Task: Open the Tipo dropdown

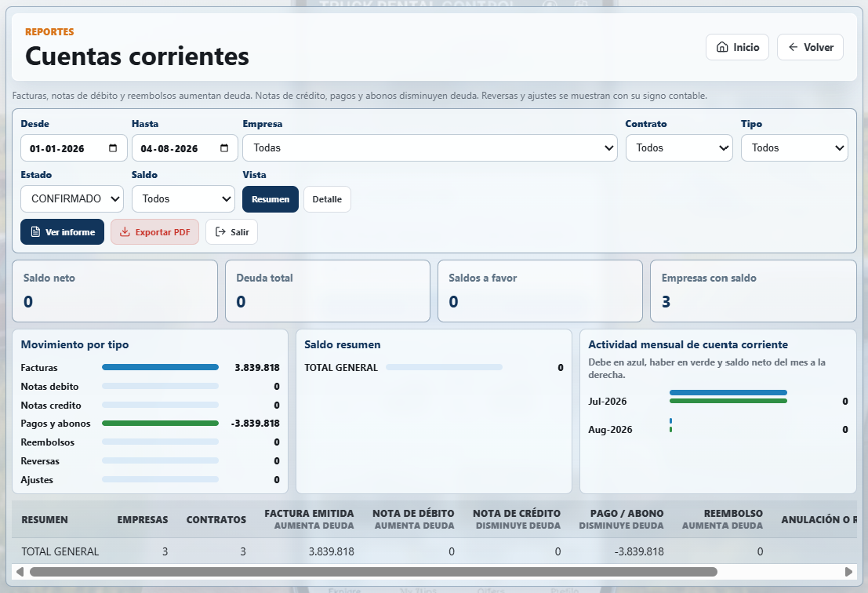Action: point(794,147)
